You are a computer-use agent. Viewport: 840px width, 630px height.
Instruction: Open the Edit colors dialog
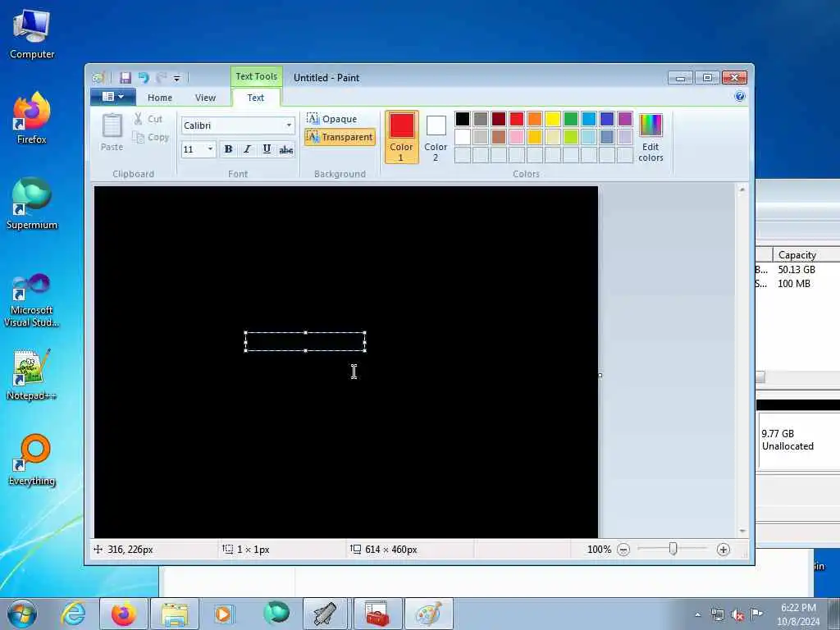[651, 137]
